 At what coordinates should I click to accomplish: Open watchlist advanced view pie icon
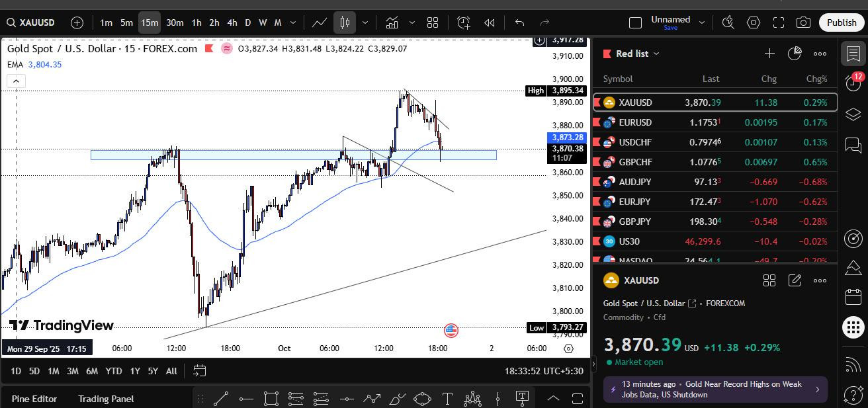[795, 54]
